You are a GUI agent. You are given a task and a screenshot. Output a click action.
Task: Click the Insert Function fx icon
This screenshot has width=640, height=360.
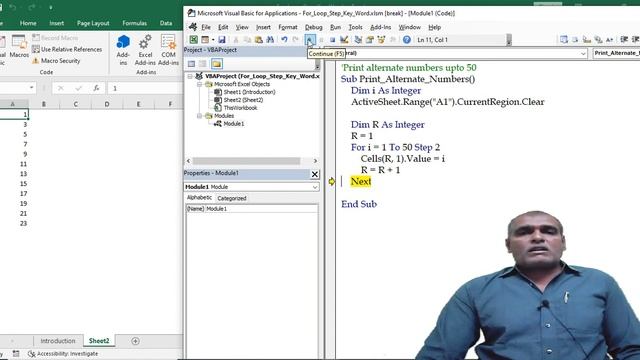(96, 88)
